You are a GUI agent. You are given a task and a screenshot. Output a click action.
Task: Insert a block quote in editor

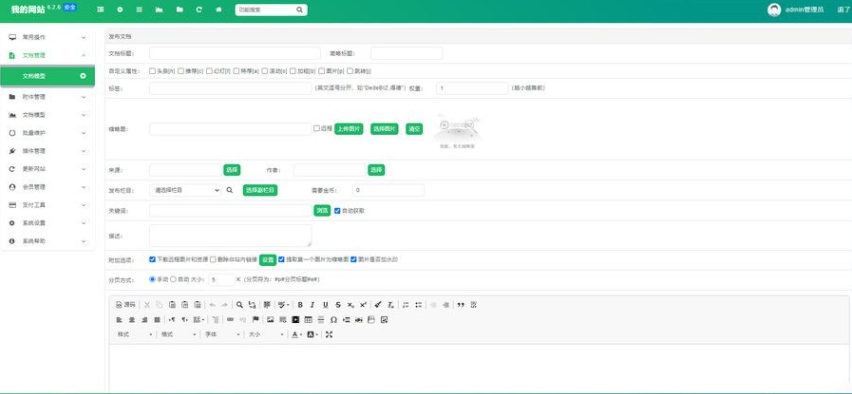coord(461,305)
